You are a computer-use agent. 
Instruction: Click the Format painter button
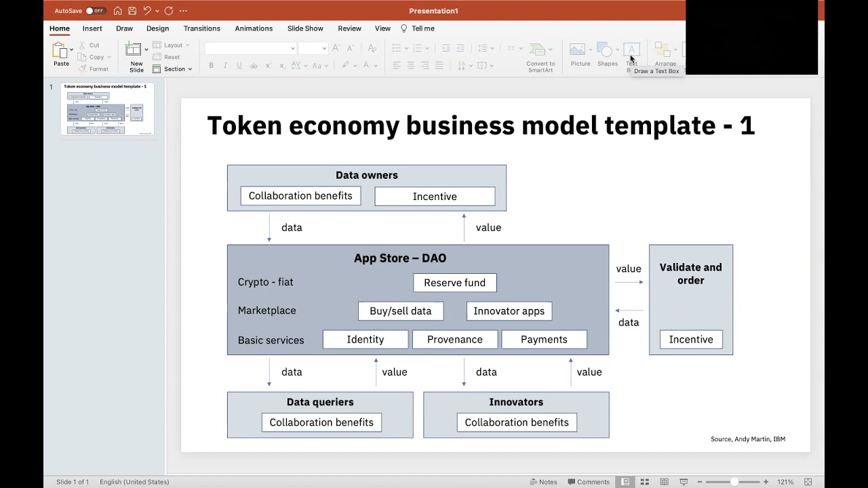(x=94, y=69)
